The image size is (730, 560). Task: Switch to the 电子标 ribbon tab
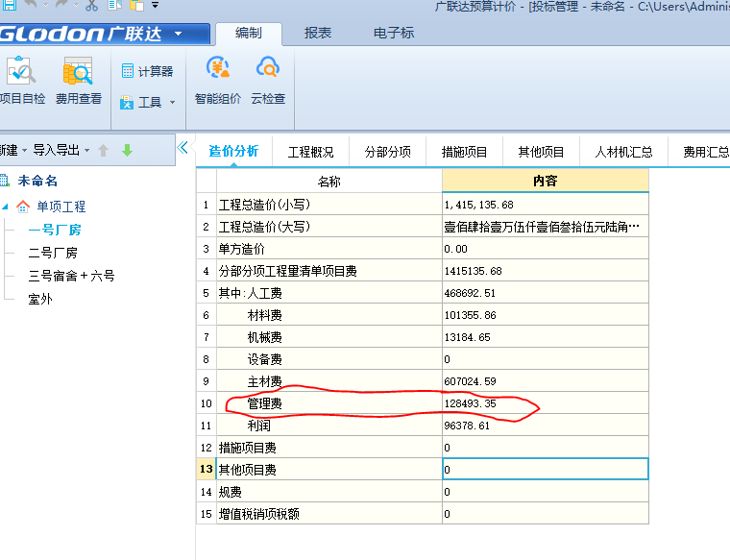[394, 33]
